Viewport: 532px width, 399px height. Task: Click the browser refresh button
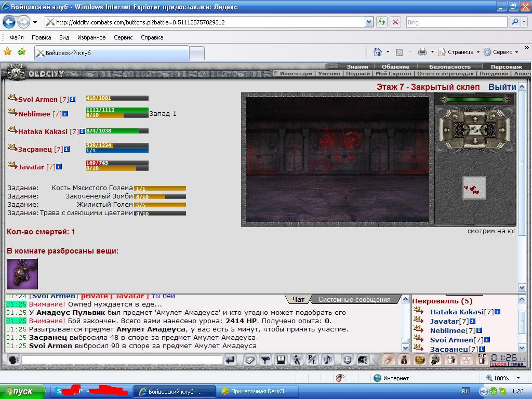point(382,22)
